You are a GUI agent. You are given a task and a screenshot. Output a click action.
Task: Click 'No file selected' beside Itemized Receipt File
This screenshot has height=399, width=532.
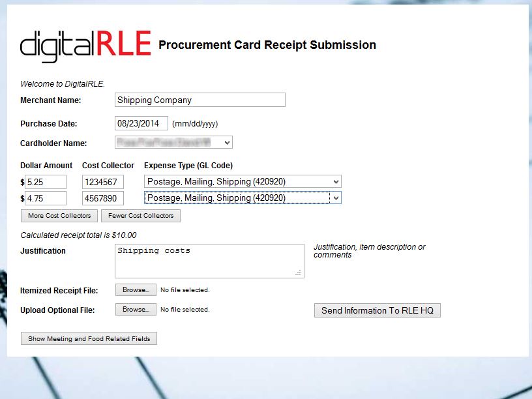click(x=185, y=290)
